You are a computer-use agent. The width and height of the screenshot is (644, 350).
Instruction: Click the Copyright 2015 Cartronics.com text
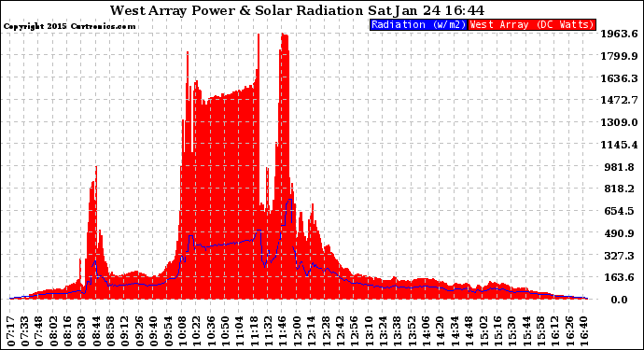click(69, 26)
